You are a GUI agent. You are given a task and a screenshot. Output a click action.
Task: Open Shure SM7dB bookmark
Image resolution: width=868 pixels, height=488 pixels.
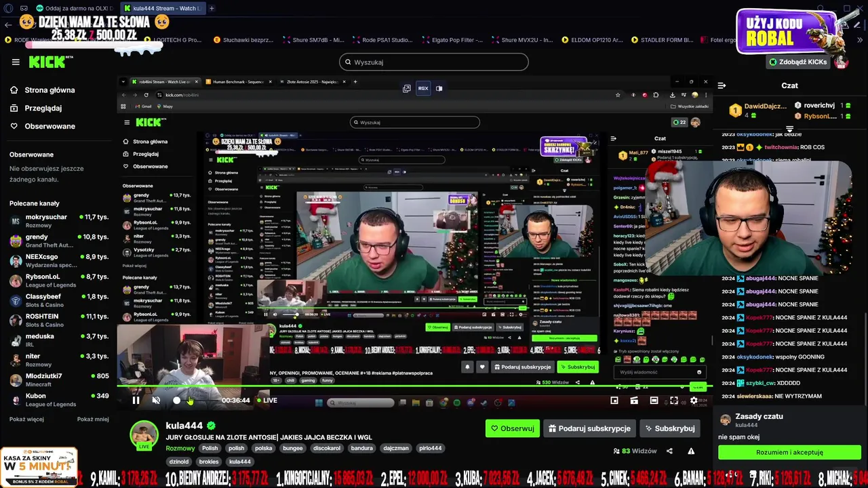point(313,40)
